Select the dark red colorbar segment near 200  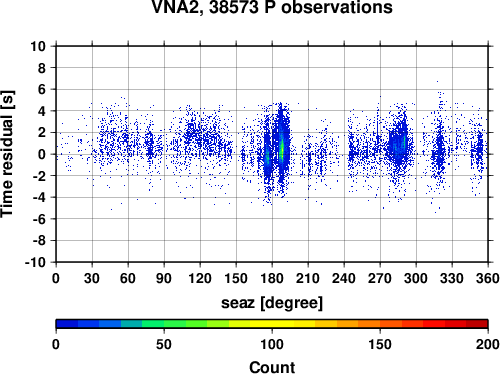coord(477,324)
